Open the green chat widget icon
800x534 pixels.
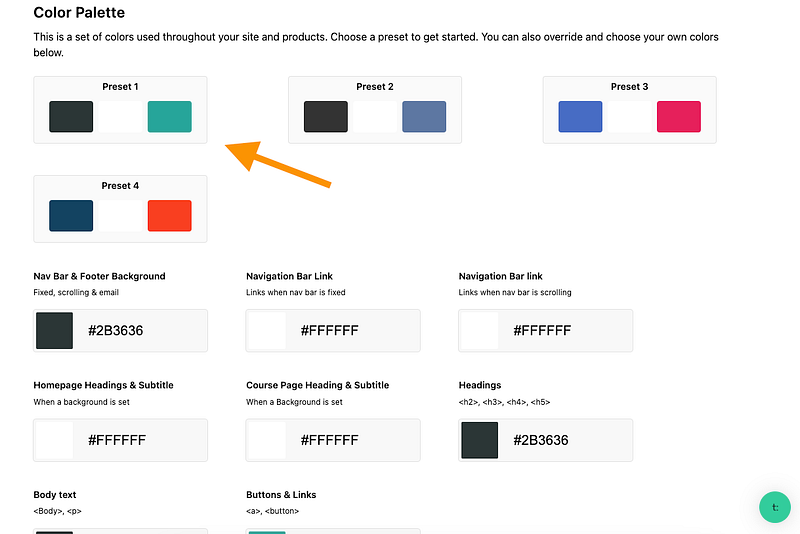coord(775,507)
